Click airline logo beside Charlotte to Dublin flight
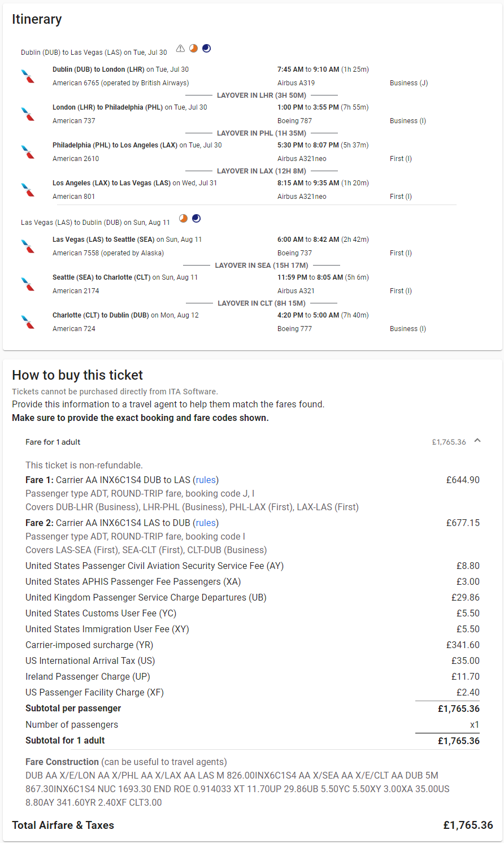The image size is (504, 843). click(x=28, y=322)
